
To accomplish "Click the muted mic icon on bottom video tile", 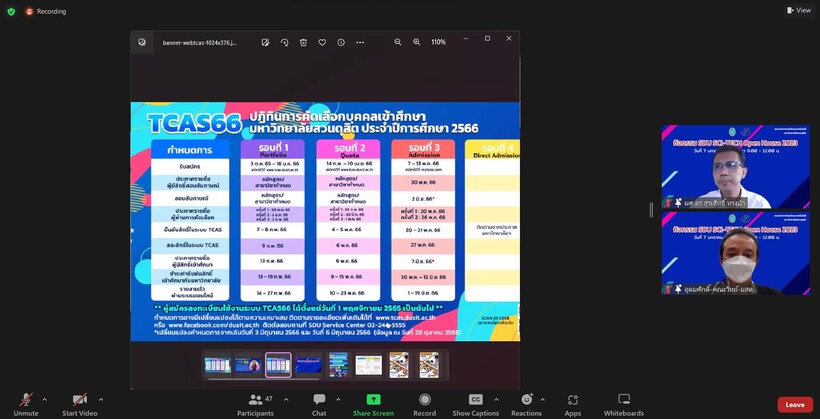I will click(668, 289).
